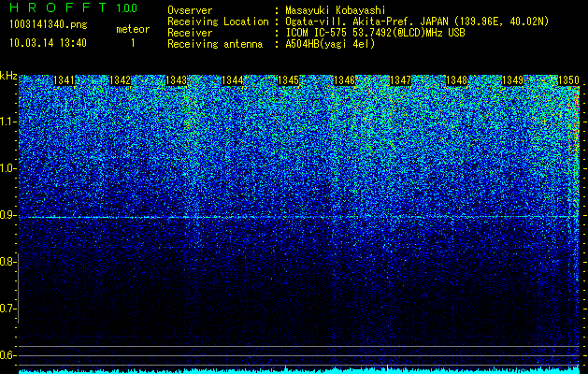Click the meteor count value 1
This screenshot has width=588, height=374.
click(x=133, y=43)
